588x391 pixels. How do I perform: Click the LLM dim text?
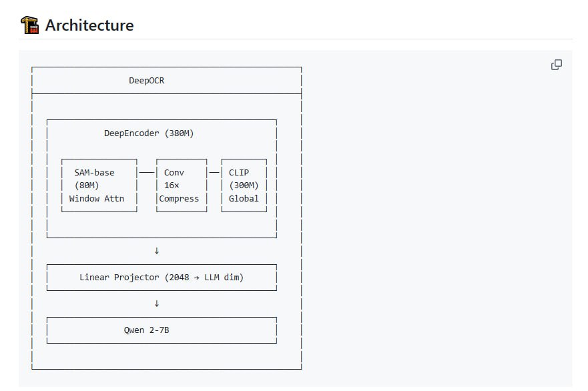(220, 277)
